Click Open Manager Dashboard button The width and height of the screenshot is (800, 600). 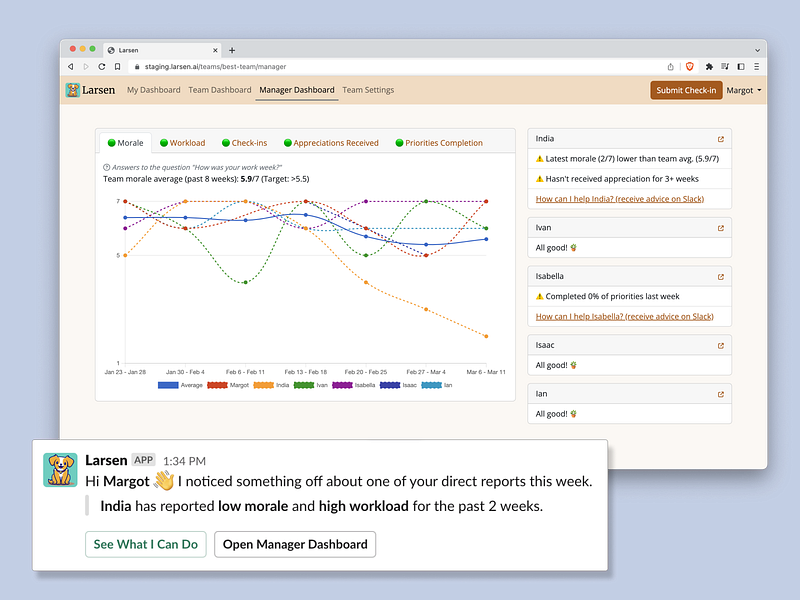pos(295,544)
